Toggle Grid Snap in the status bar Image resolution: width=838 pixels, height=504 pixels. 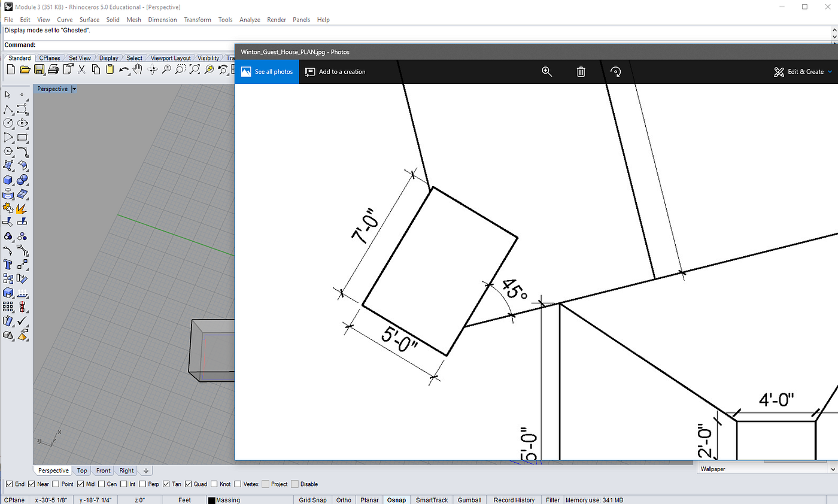[313, 500]
